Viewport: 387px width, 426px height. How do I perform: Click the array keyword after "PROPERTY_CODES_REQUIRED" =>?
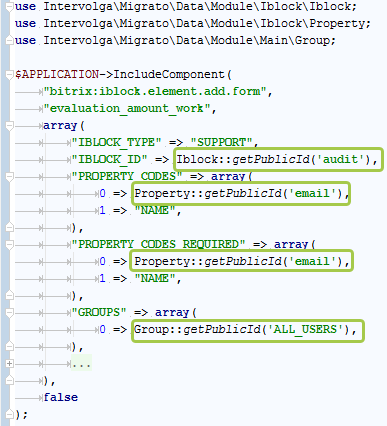(x=291, y=244)
